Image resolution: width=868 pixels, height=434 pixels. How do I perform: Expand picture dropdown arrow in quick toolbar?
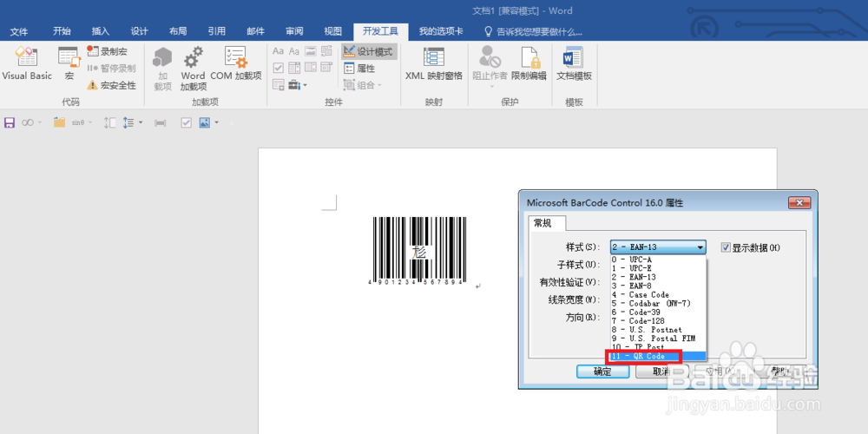click(216, 122)
